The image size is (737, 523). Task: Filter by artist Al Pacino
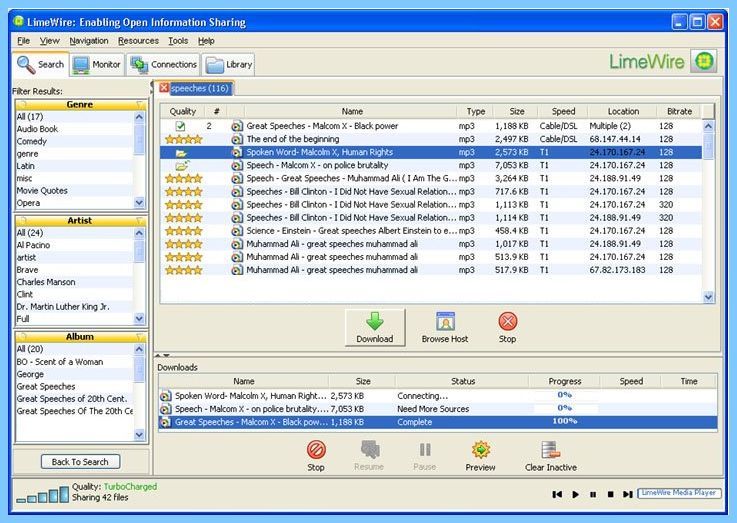coord(75,245)
